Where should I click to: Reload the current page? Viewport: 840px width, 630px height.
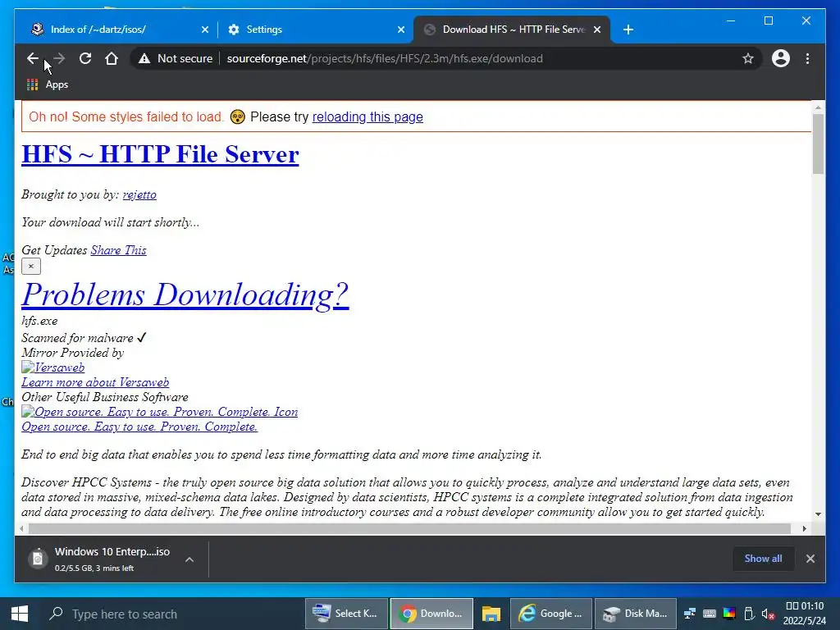[x=85, y=58]
